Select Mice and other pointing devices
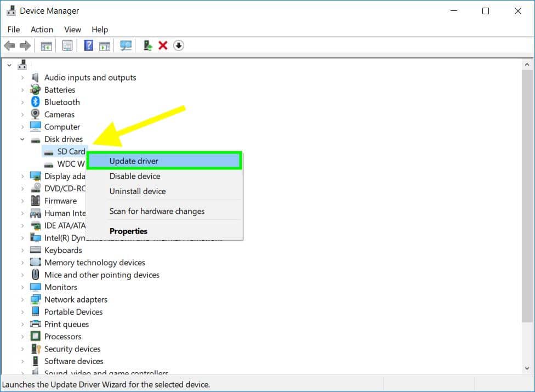The image size is (535, 392). (x=101, y=275)
